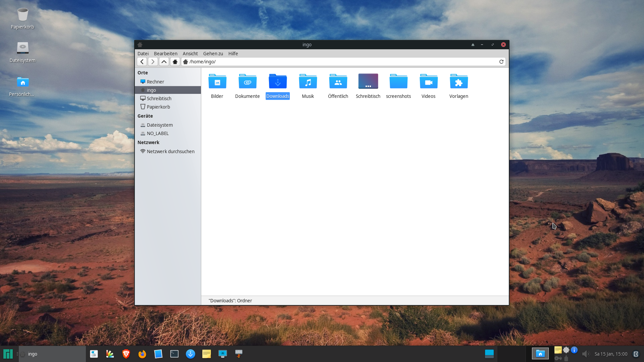Launch Firefox from the taskbar
644x362 pixels.
(x=142, y=354)
